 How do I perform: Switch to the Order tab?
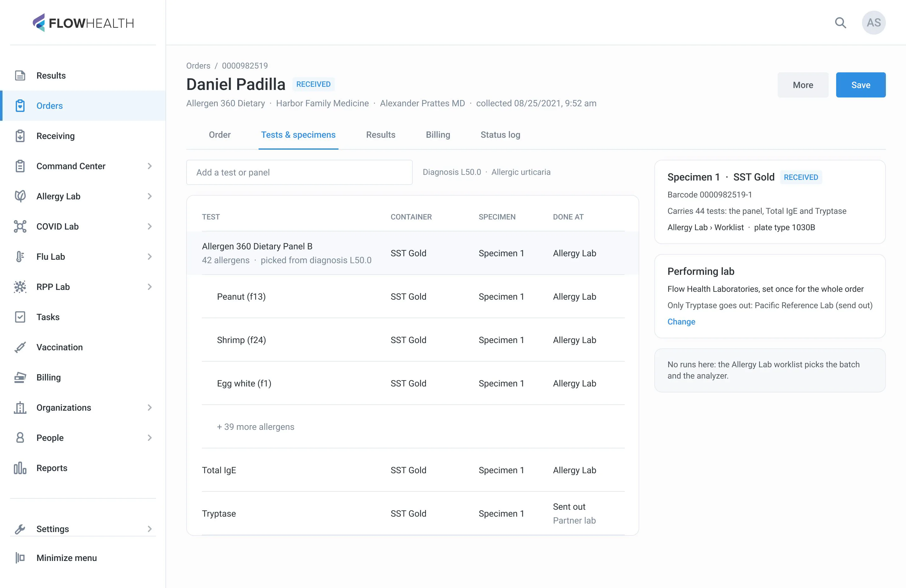[220, 135]
